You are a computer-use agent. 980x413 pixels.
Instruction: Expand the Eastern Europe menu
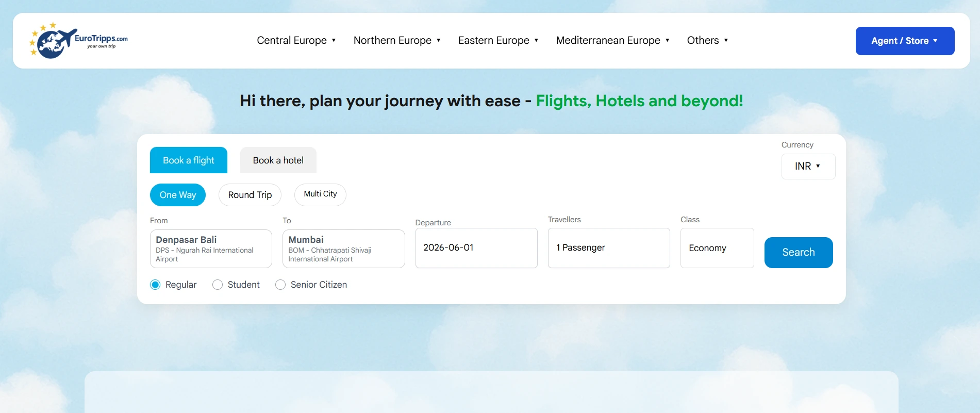pos(498,40)
